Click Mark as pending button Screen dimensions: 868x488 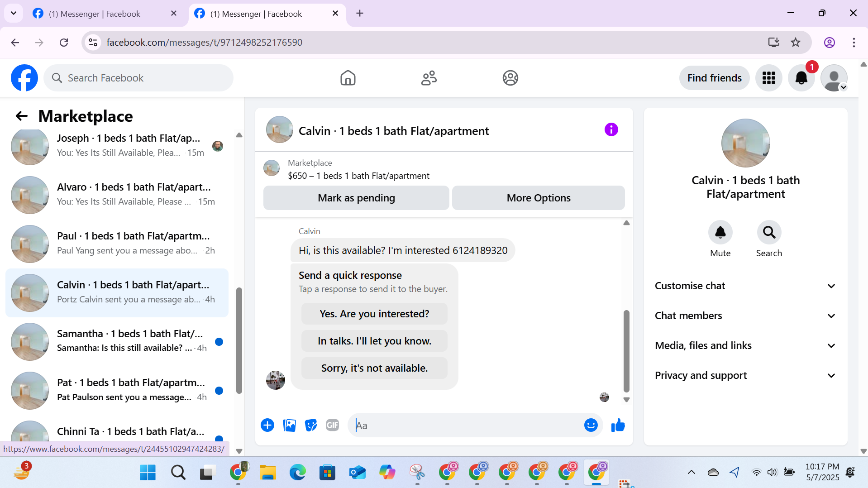click(x=356, y=198)
